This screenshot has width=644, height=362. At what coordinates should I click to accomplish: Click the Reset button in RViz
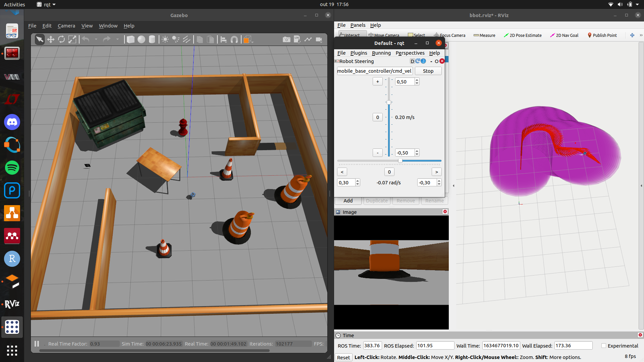(x=343, y=357)
